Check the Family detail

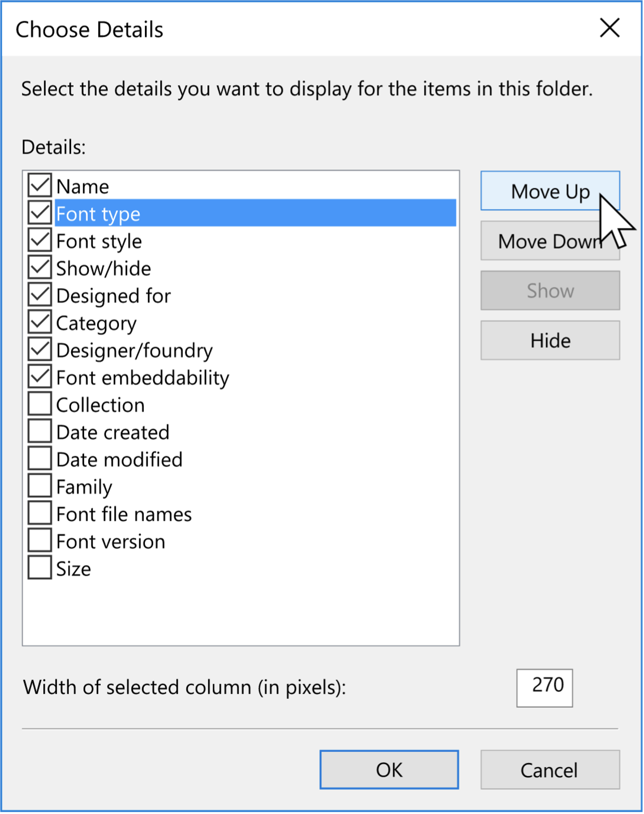(x=39, y=486)
